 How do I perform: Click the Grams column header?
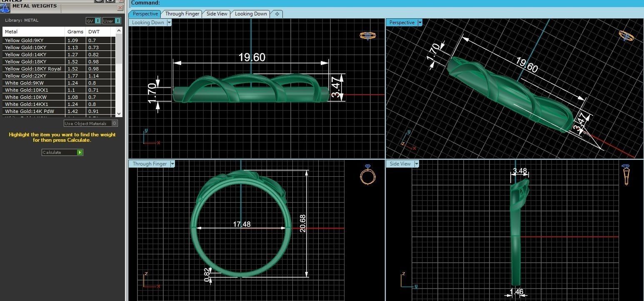click(75, 32)
